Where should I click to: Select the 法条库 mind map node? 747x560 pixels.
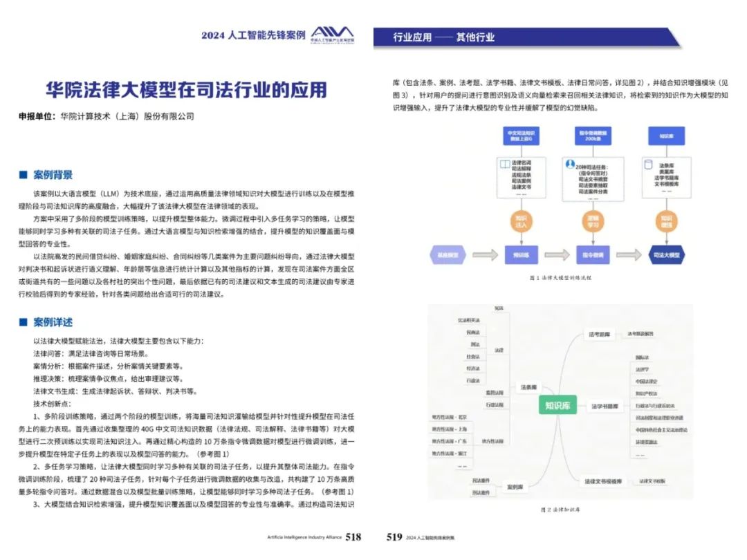pos(528,387)
